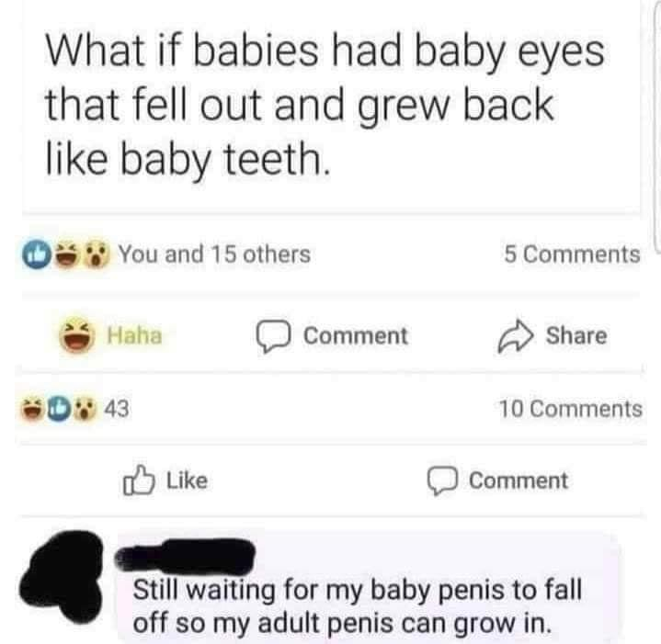
Task: Click the "Like" label on the lower post
Action: pos(188,480)
